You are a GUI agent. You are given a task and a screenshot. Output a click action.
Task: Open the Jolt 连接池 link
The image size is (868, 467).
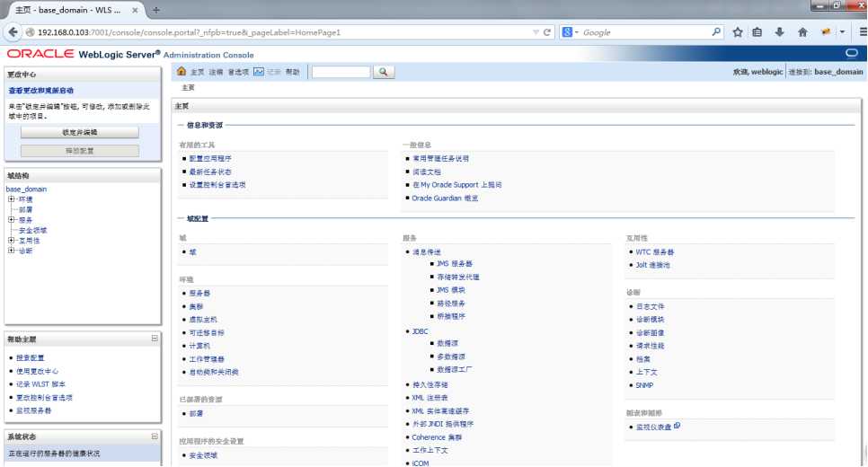tap(652, 265)
